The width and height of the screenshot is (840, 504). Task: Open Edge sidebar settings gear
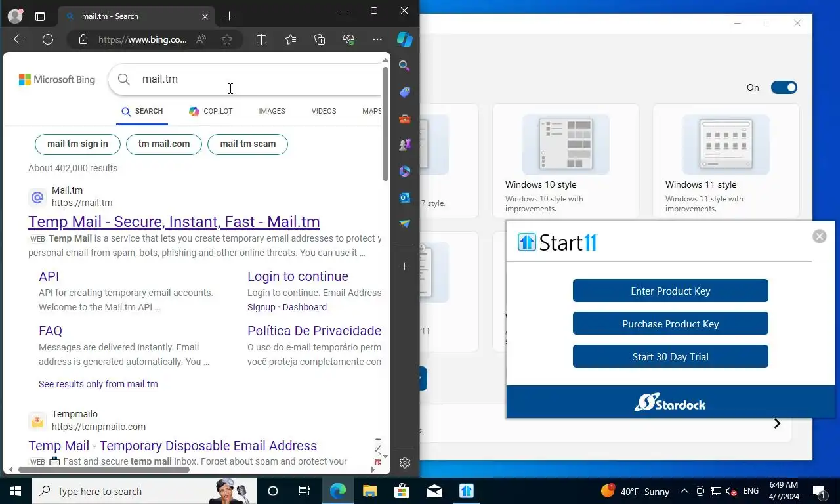tap(405, 463)
